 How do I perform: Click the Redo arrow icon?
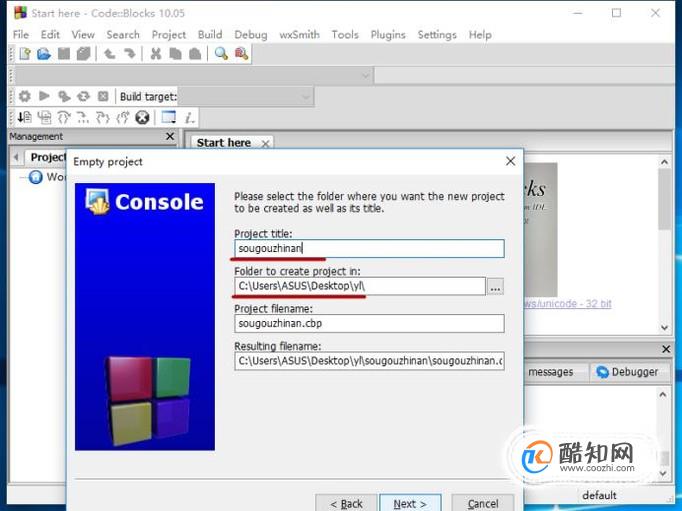tap(130, 54)
